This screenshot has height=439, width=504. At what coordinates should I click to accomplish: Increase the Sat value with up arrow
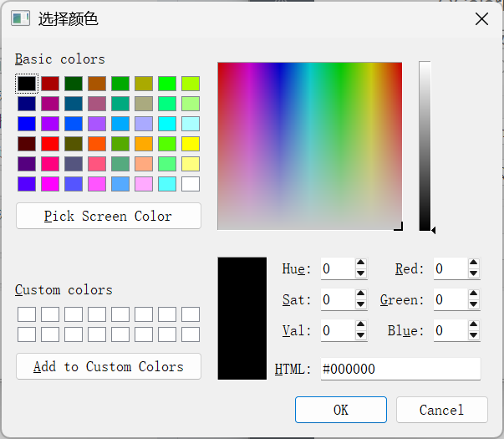coord(360,294)
